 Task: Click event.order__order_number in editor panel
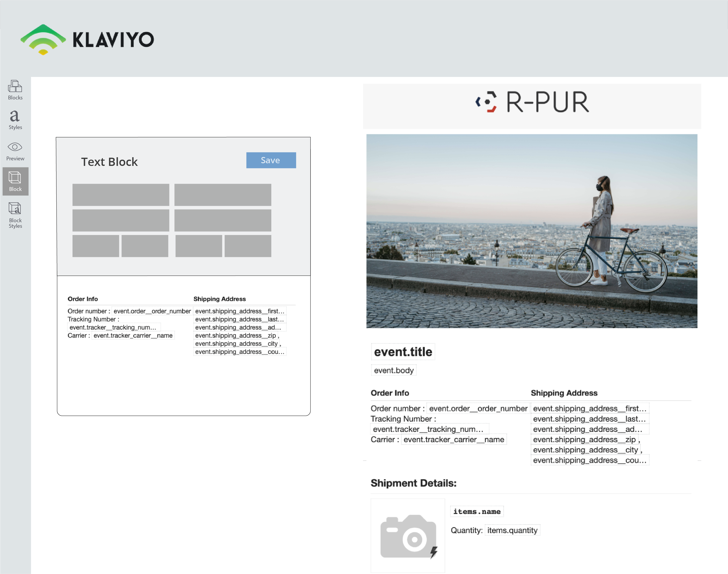click(152, 311)
